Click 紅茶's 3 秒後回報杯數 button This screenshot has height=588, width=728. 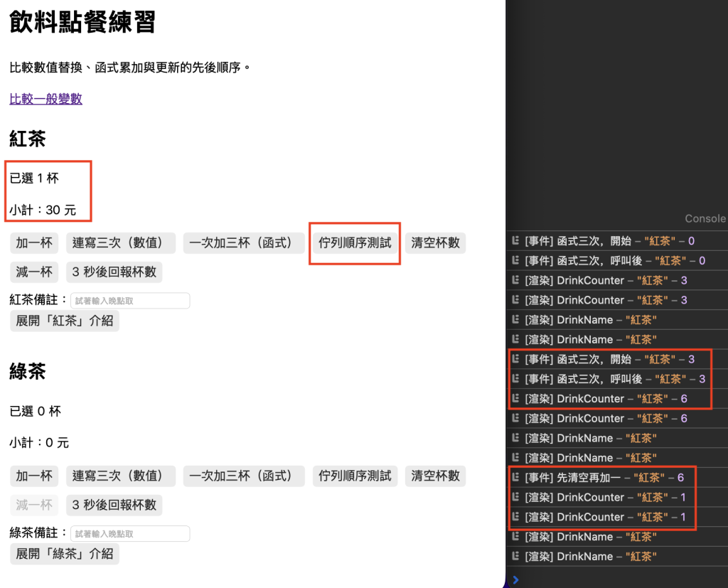(114, 272)
